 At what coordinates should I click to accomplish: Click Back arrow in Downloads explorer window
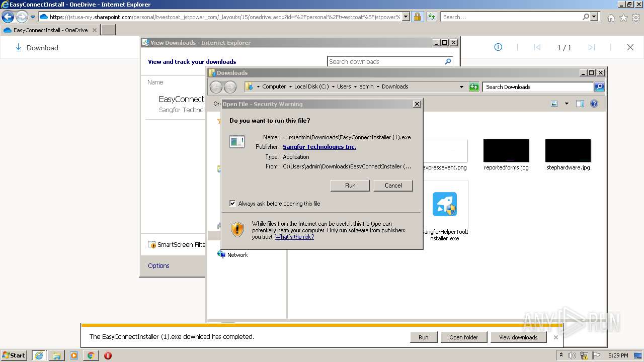[216, 87]
